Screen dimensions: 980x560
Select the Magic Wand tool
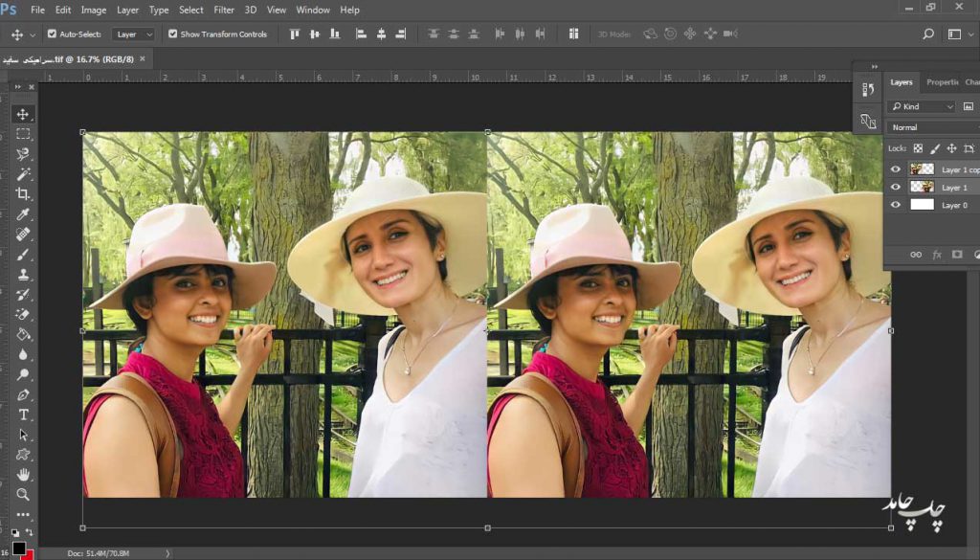tap(23, 174)
